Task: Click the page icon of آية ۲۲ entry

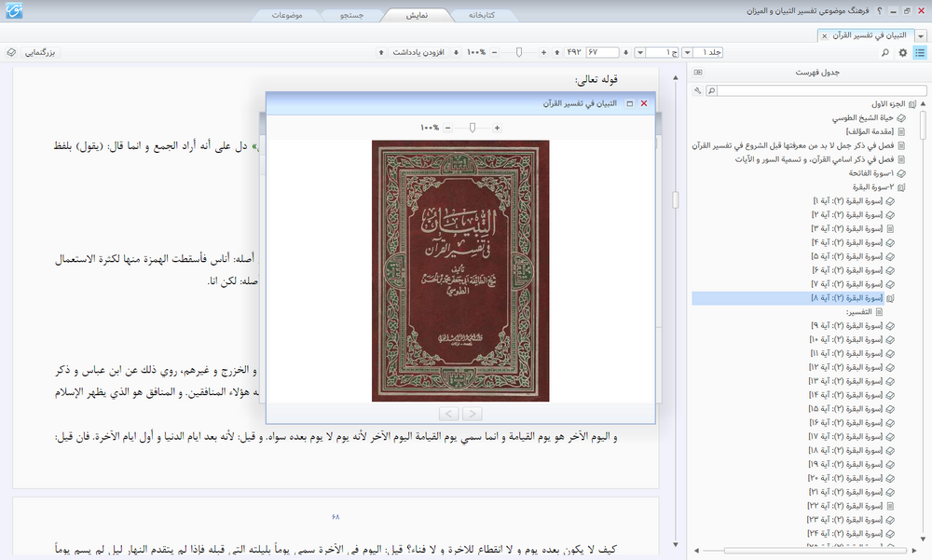Action: (890, 506)
